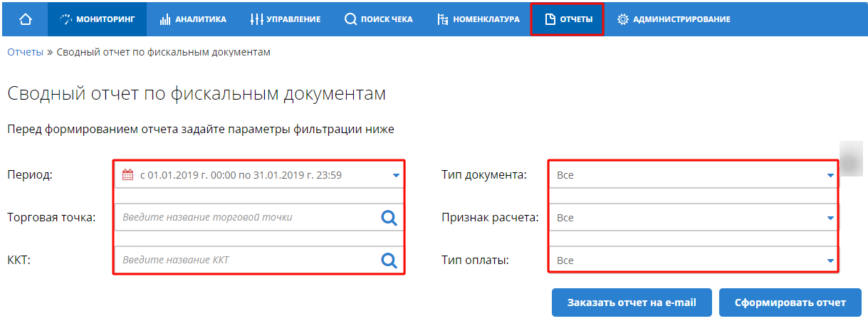868x321 pixels.
Task: Open the Администрирование tab
Action: [673, 19]
